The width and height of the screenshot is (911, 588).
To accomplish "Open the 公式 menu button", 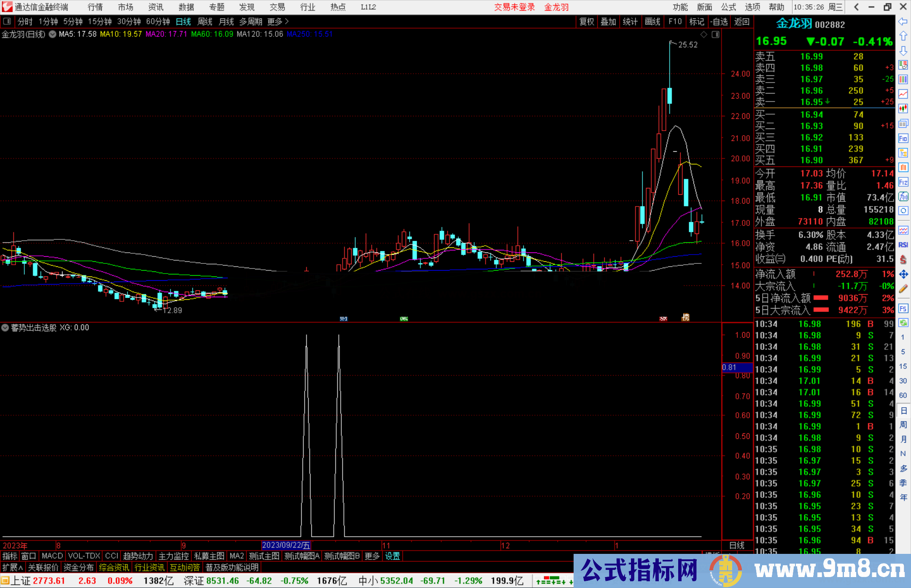I will pos(728,7).
